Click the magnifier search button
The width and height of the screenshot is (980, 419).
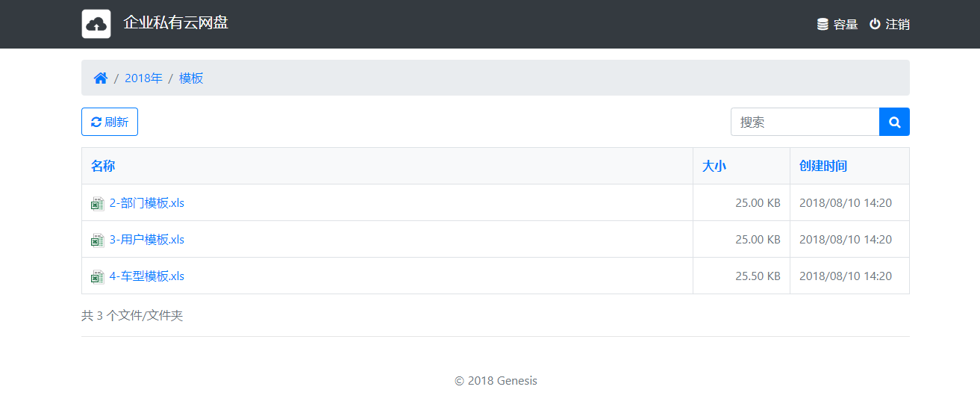(894, 122)
